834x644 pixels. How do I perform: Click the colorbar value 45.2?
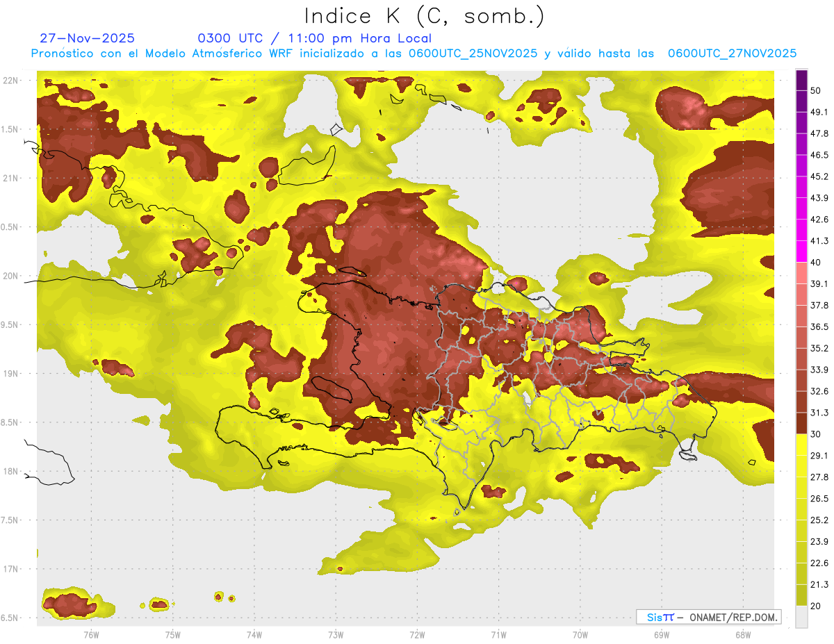pyautogui.click(x=819, y=176)
